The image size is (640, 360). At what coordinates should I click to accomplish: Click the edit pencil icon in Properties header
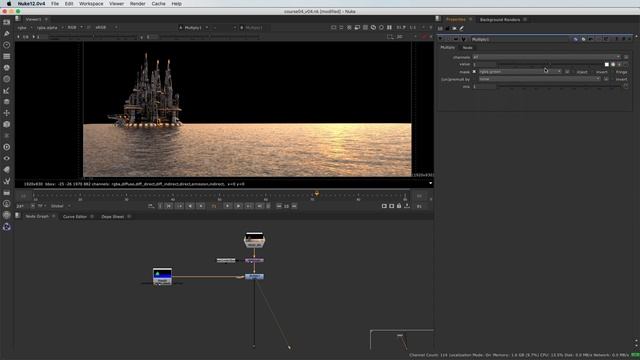click(462, 29)
